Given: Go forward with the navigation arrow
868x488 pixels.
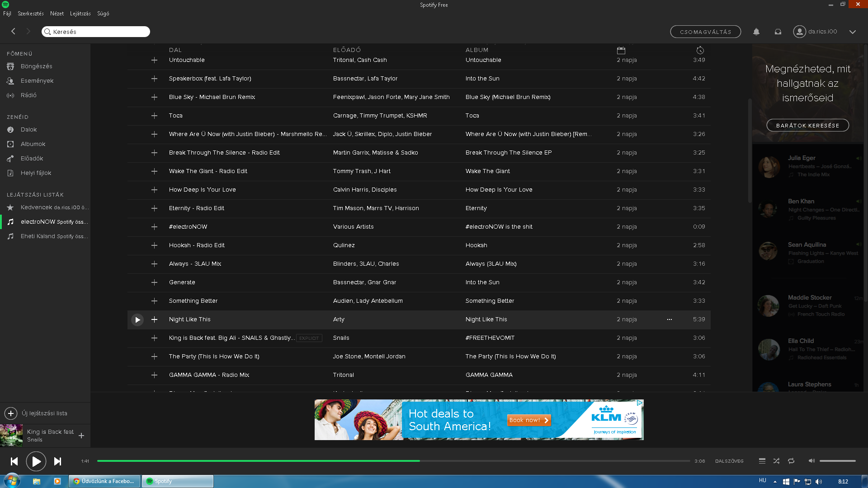Looking at the screenshot, I should pyautogui.click(x=28, y=31).
